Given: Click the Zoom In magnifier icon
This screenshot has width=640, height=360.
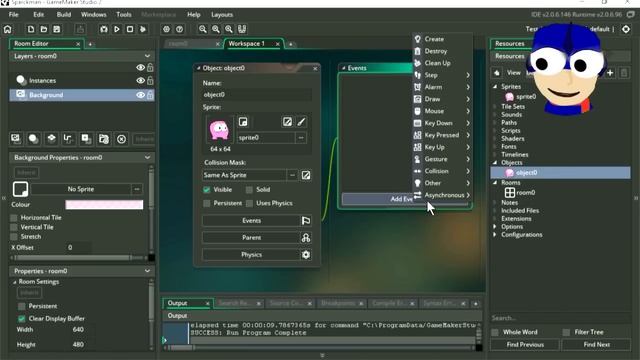Looking at the screenshot, I should [216, 29].
